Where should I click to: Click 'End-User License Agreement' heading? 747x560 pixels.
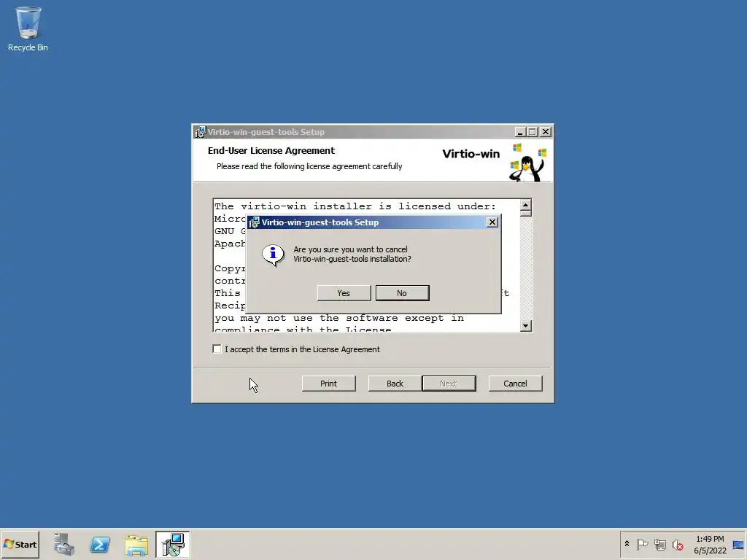tap(271, 150)
